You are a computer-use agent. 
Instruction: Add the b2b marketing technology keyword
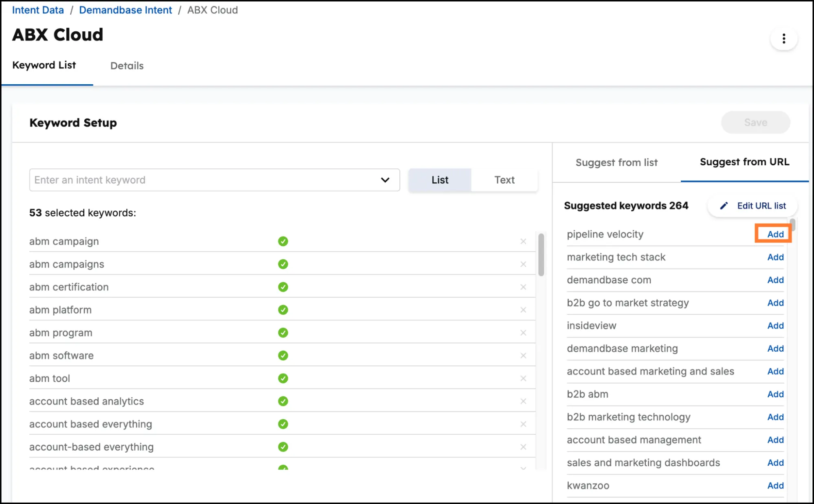[x=775, y=416]
